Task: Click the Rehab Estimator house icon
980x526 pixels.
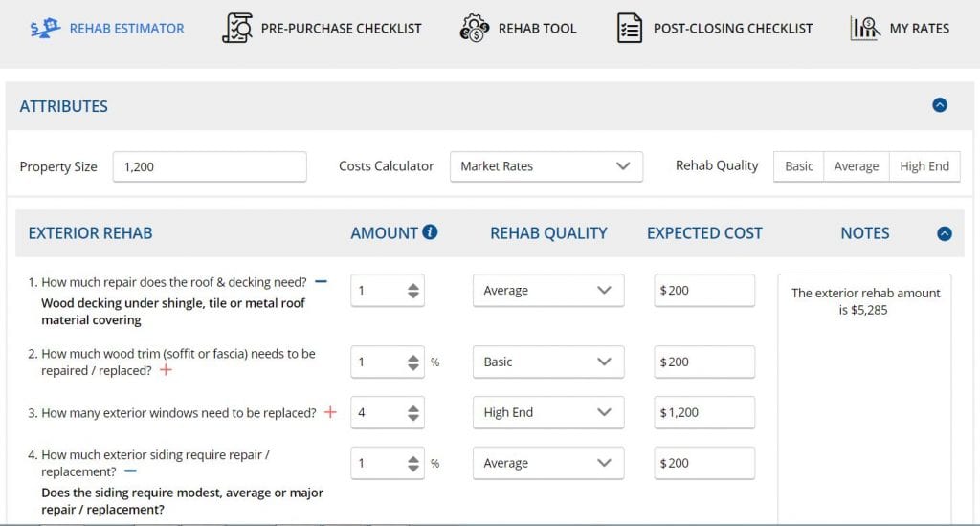Action: 46,29
